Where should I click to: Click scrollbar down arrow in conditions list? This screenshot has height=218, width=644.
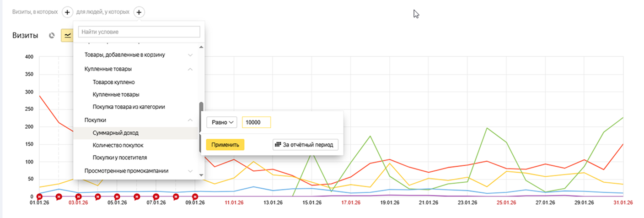tap(201, 175)
